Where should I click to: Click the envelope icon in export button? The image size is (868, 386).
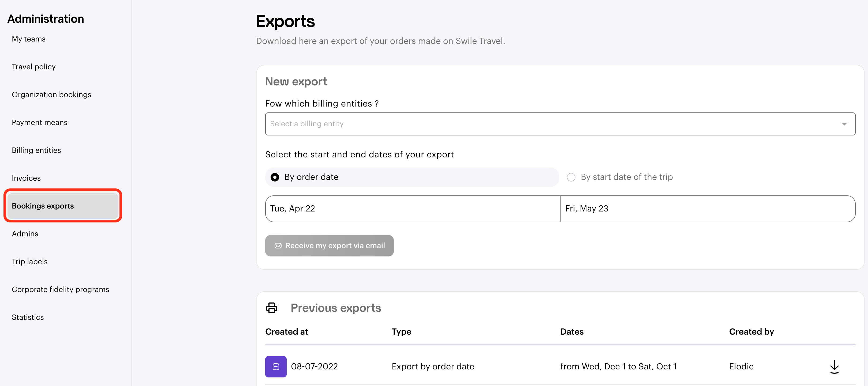(x=278, y=245)
